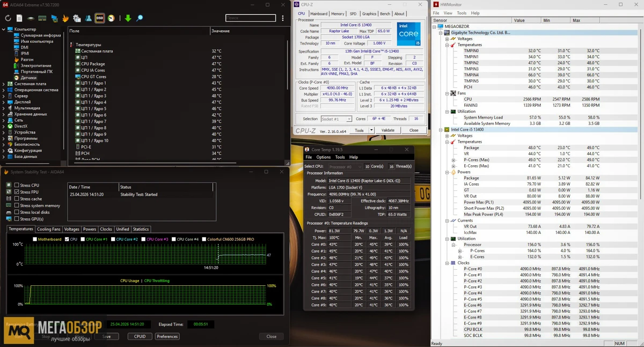Click the Close button in System Stability Test
The height and width of the screenshot is (347, 644).
(x=272, y=336)
